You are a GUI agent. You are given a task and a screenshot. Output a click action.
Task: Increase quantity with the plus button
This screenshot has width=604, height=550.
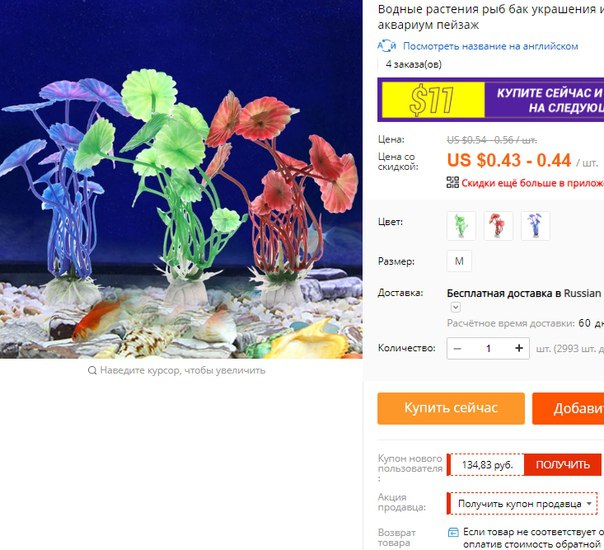pos(519,349)
